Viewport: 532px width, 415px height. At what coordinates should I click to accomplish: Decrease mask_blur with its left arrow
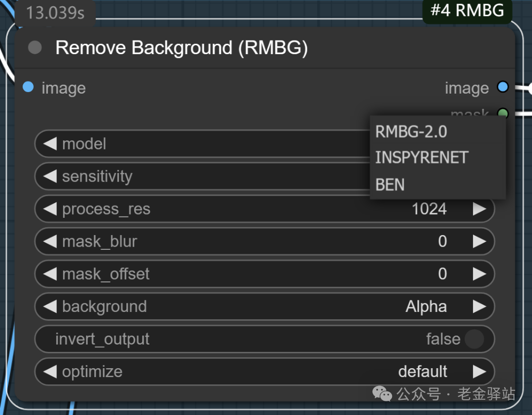(50, 241)
